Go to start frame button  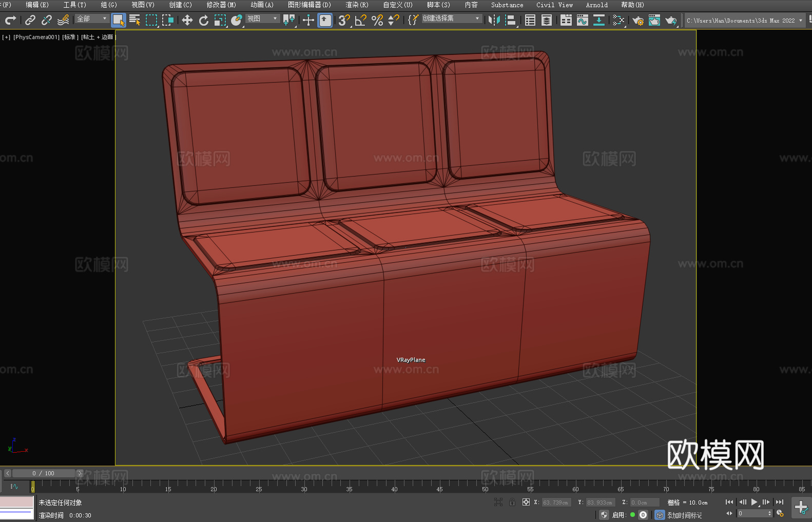tap(729, 502)
